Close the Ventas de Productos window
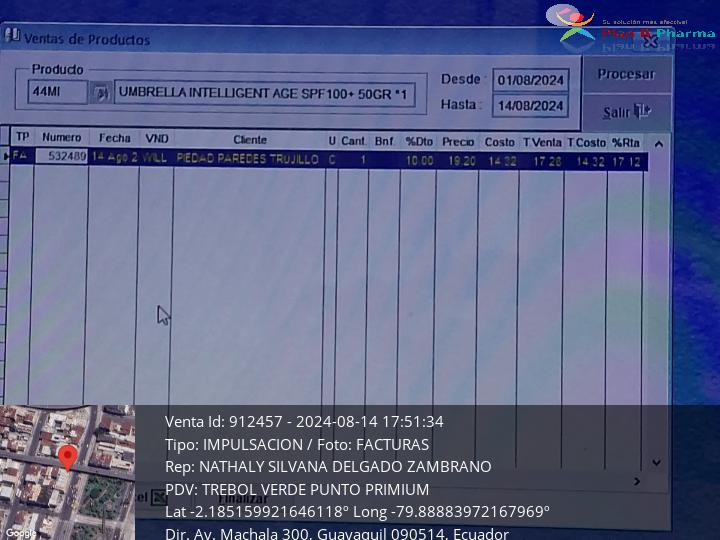 click(x=650, y=41)
